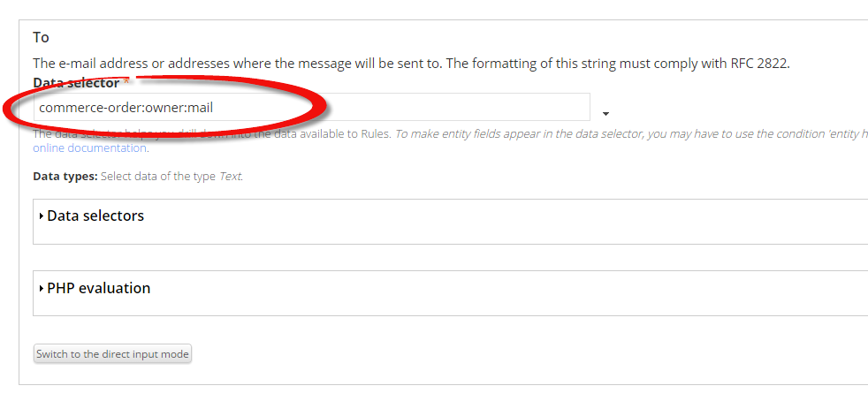Click the e-mail address description sentence
Screen dimensions: 868x401
tap(411, 64)
